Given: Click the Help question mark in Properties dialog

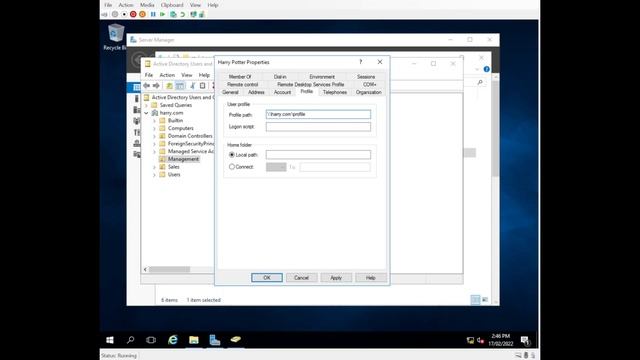Looking at the screenshot, I should click(x=360, y=62).
